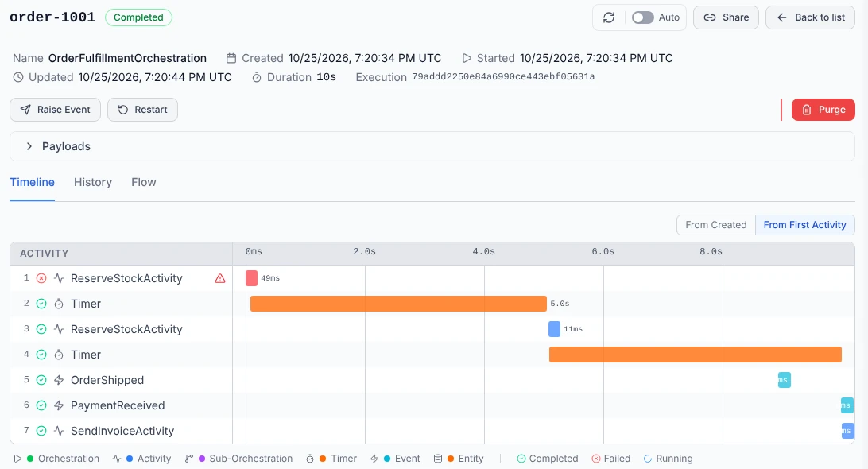Click the Running status legend icon
The height and width of the screenshot is (469, 868).
[648, 459]
